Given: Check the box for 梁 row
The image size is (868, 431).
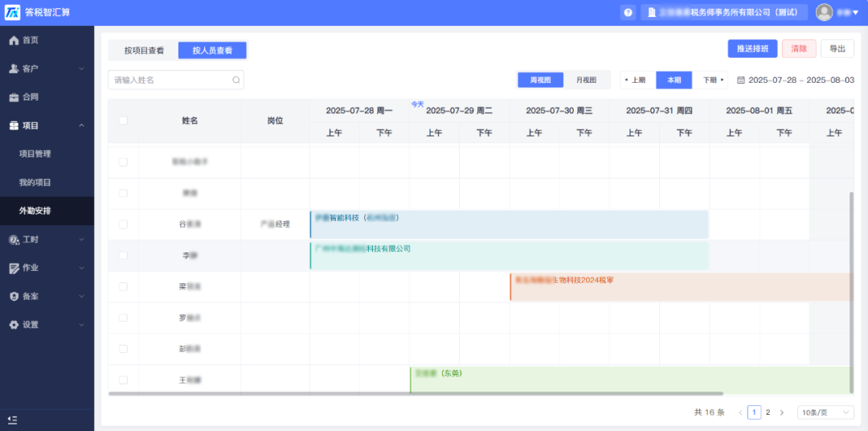Looking at the screenshot, I should (x=123, y=286).
